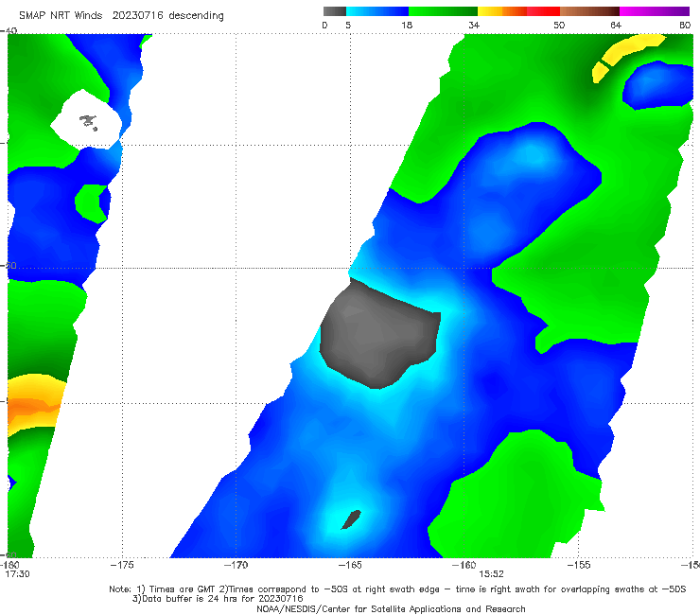The width and height of the screenshot is (700, 615).
Task: Click the longitude label '-165'
Action: tap(350, 565)
